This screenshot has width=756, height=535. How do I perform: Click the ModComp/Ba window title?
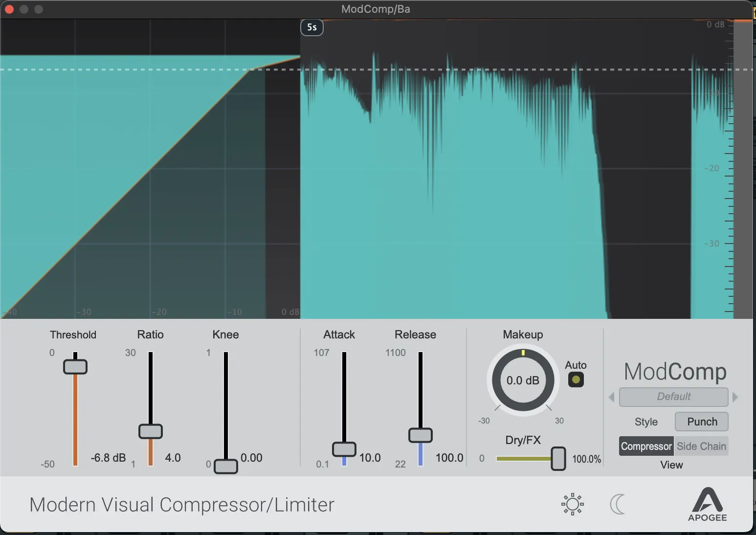376,9
